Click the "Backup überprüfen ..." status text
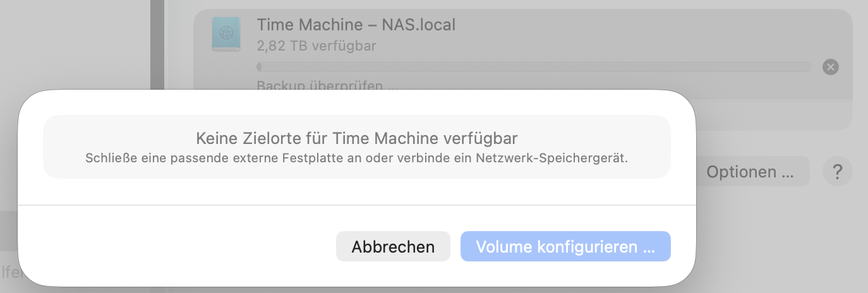 tap(327, 85)
